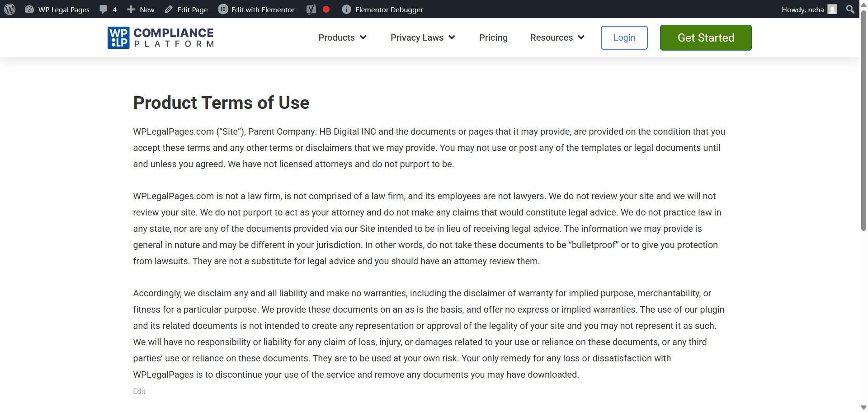
Task: Open the Howdy, neha account menu
Action: (x=802, y=9)
